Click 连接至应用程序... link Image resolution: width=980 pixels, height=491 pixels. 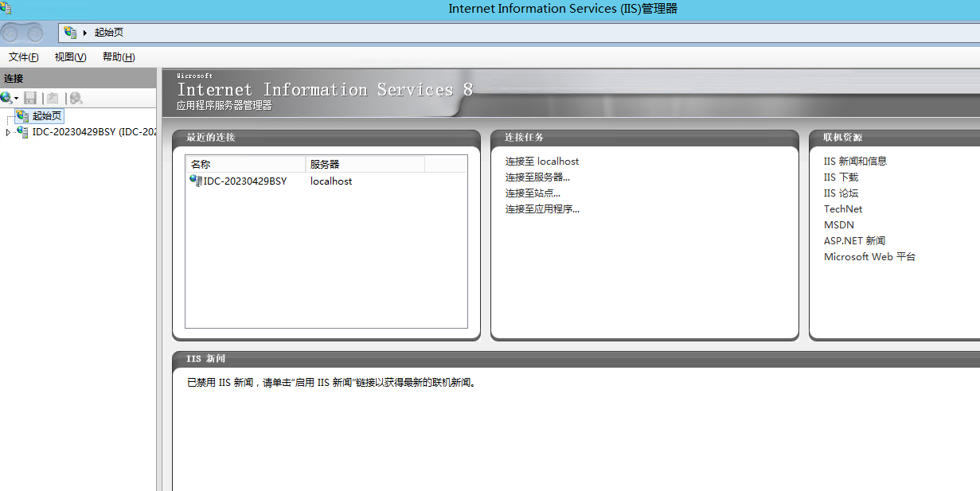(542, 209)
